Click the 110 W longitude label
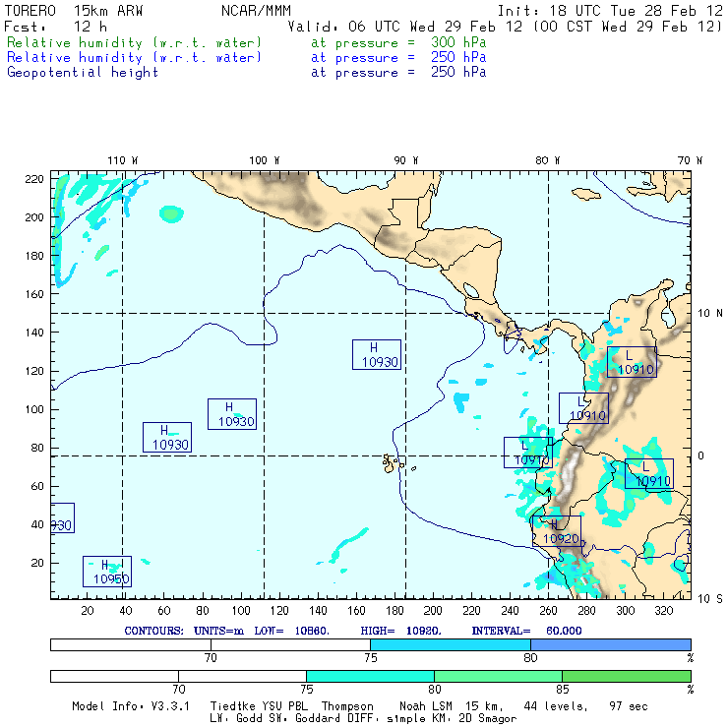Viewport: 728px width, 728px height. coord(122,160)
